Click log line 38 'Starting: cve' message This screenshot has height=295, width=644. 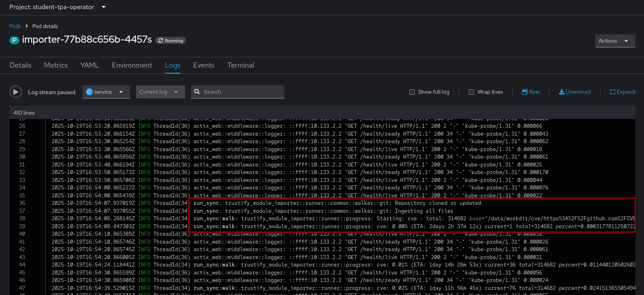[414, 219]
